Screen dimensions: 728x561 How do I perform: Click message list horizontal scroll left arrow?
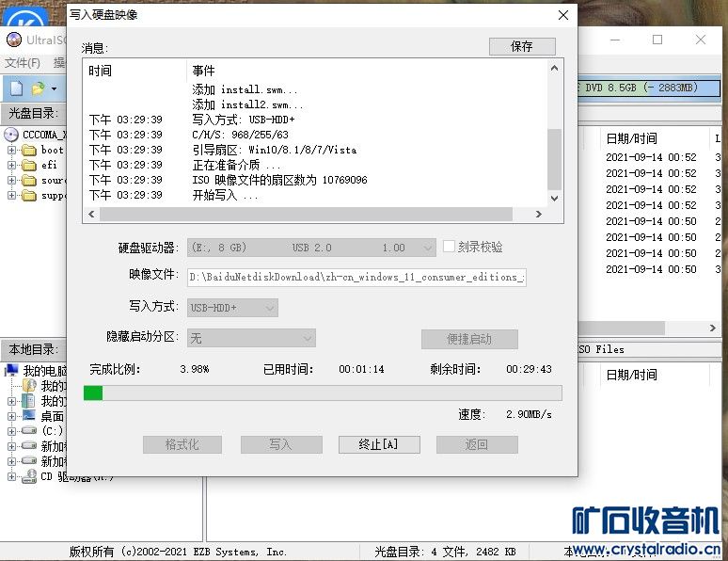tap(91, 214)
